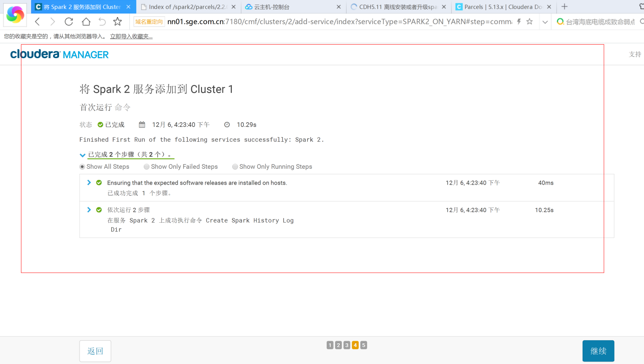Screen dimensions: 644x364
Task: Bookmark page using address bar star
Action: tap(530, 21)
